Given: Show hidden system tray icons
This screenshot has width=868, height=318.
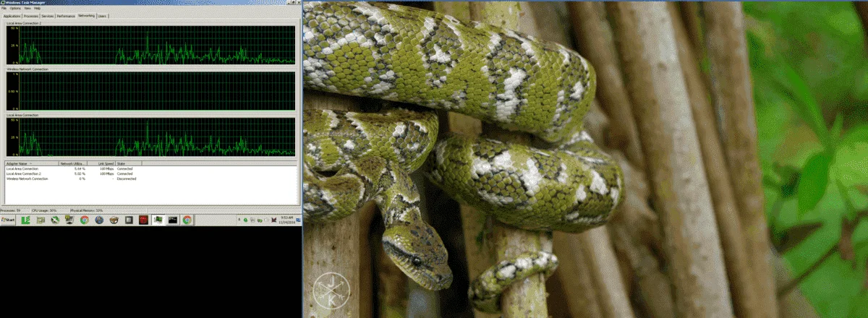Looking at the screenshot, I should [239, 219].
